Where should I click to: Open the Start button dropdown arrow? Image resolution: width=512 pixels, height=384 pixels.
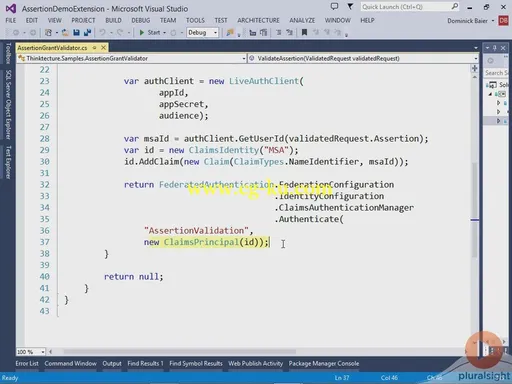click(165, 33)
